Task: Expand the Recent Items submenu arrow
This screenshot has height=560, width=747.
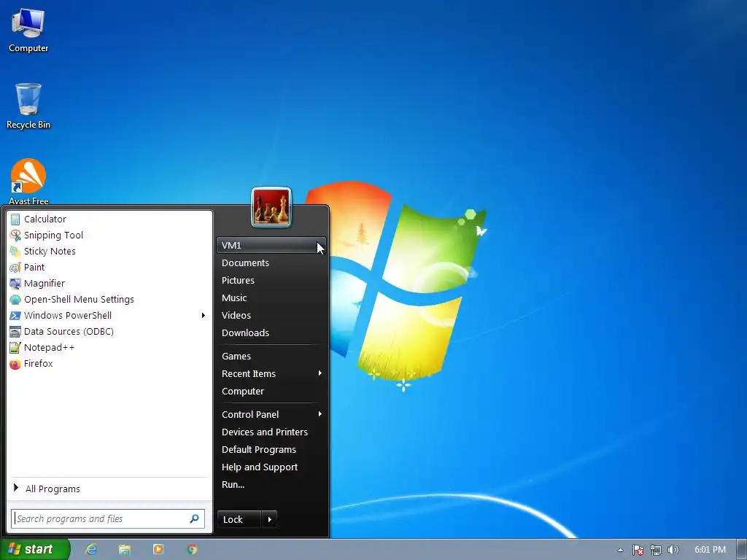Action: (320, 373)
